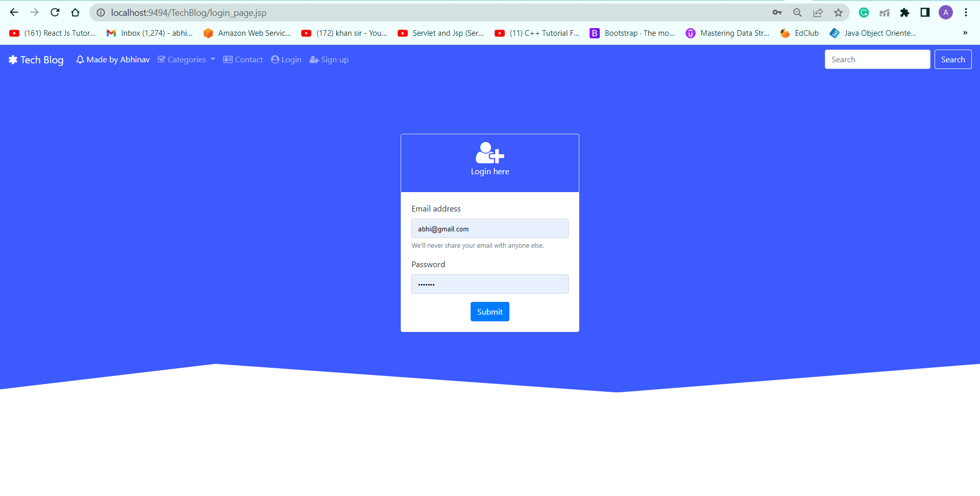Click the blue Search button

coord(952,59)
